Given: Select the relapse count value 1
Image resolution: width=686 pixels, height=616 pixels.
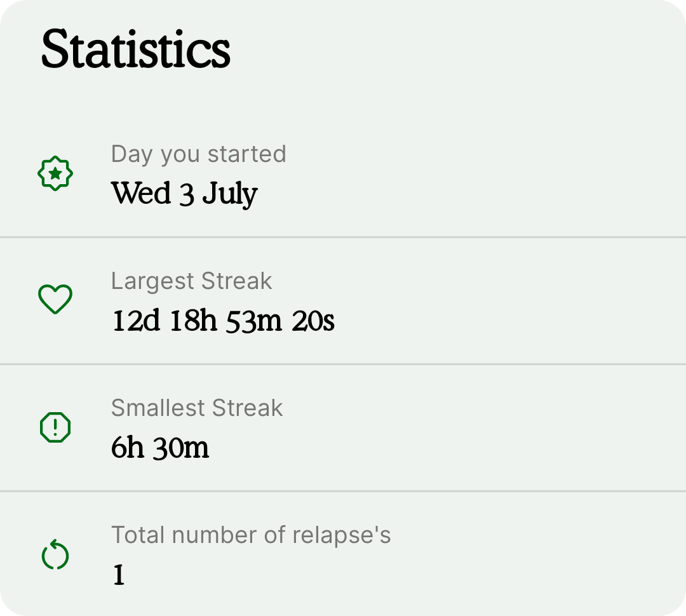Looking at the screenshot, I should click(x=119, y=575).
